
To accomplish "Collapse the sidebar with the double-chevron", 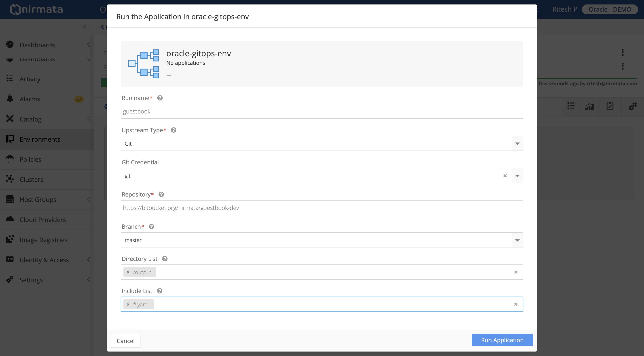I will (x=84, y=27).
